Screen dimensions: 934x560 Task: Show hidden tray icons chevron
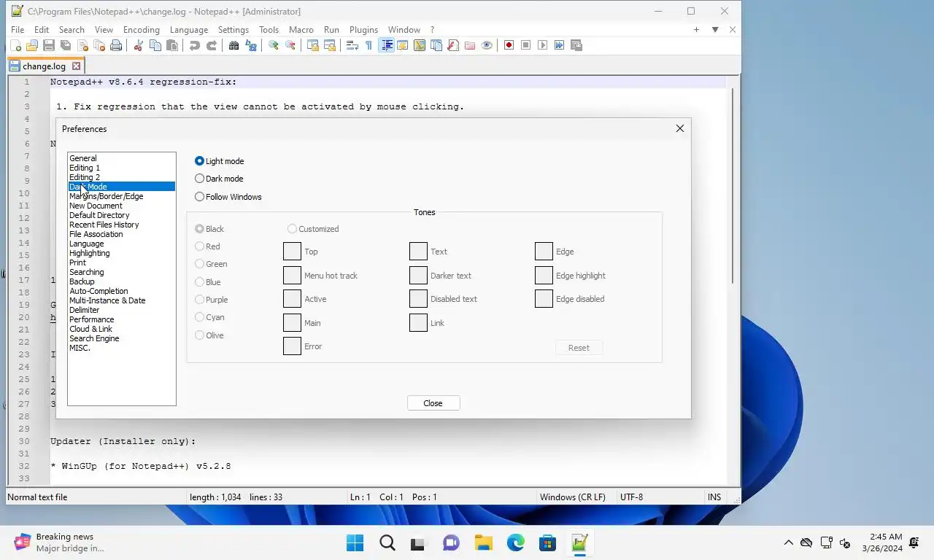(789, 542)
